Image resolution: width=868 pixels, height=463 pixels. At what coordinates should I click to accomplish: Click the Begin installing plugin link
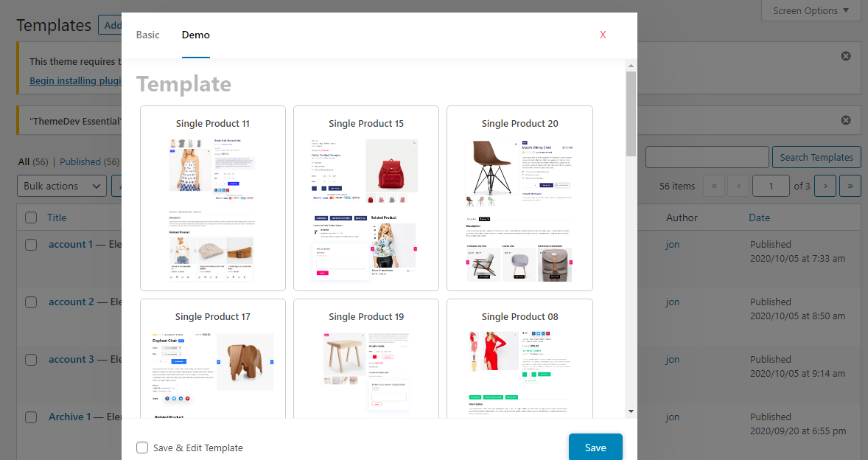(x=75, y=81)
